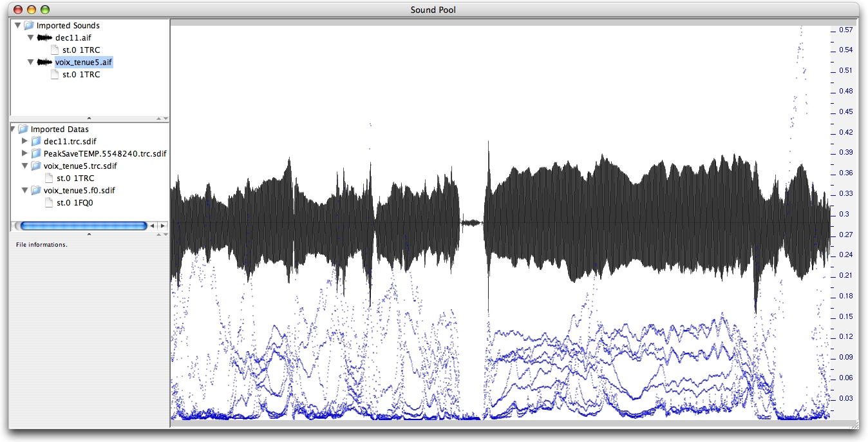868x442 pixels.
Task: Click the Sound Pool window title
Action: [433, 10]
